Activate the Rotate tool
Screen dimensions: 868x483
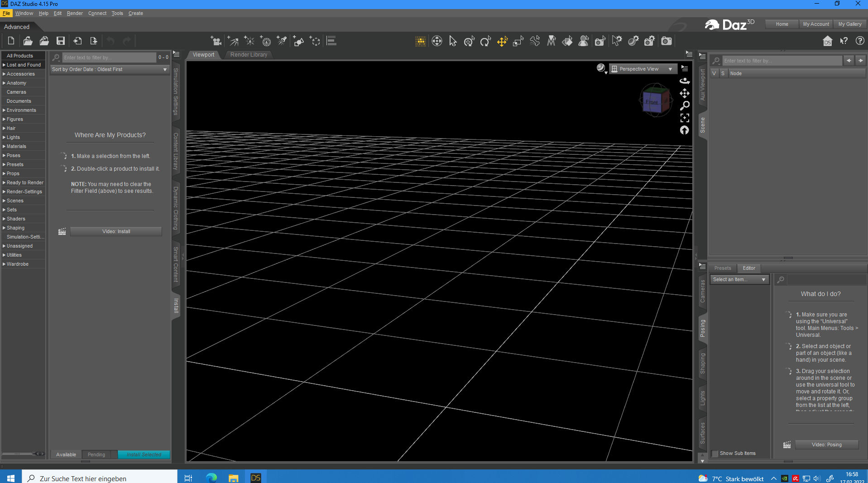coord(485,41)
